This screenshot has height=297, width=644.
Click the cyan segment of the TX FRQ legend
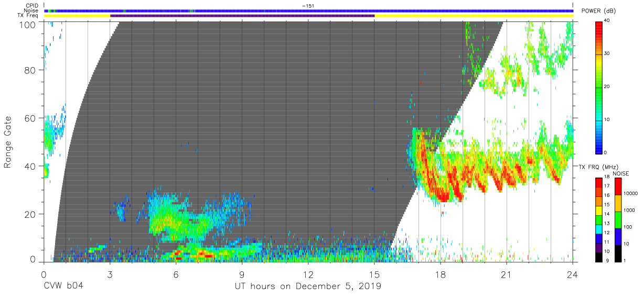[599, 228]
